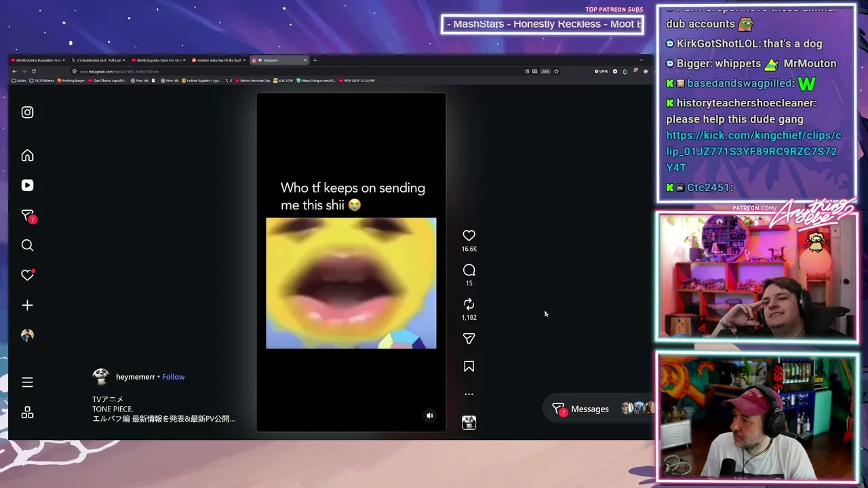
Task: Open heymemerr's panda profile picture
Action: [x=101, y=377]
